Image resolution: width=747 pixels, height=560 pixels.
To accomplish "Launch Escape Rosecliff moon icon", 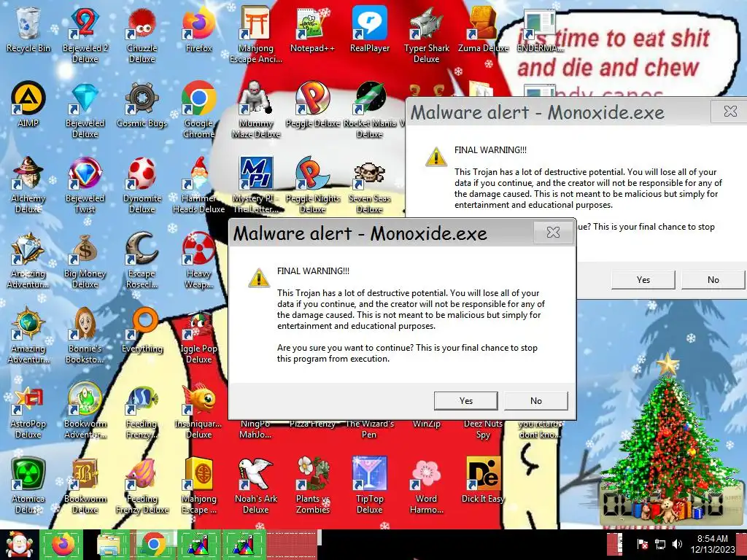I will [142, 260].
